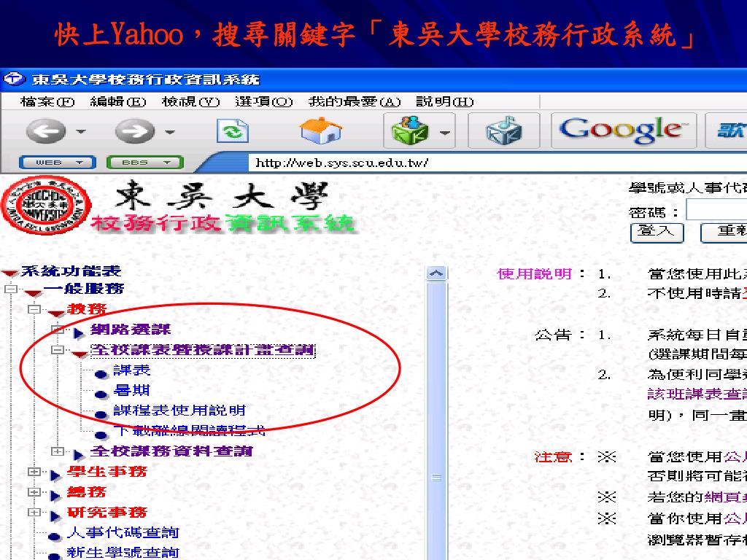The height and width of the screenshot is (560, 747).
Task: Collapse the 教務 tree node
Action: 34,309
